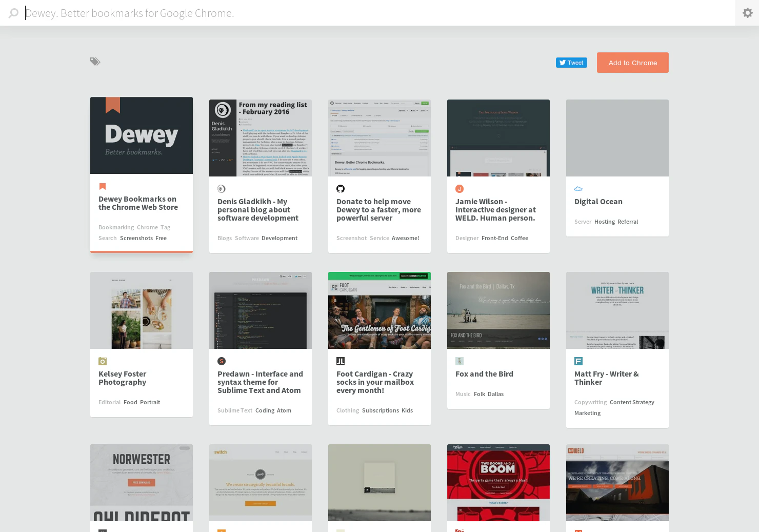Open the Kelsey Foster Photography bookmark title
Viewport: 759px width, 532px height.
[123, 378]
